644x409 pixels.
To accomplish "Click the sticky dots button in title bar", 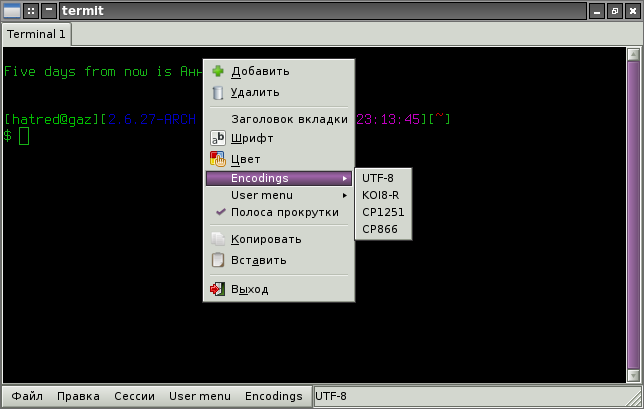I will pos(31,11).
